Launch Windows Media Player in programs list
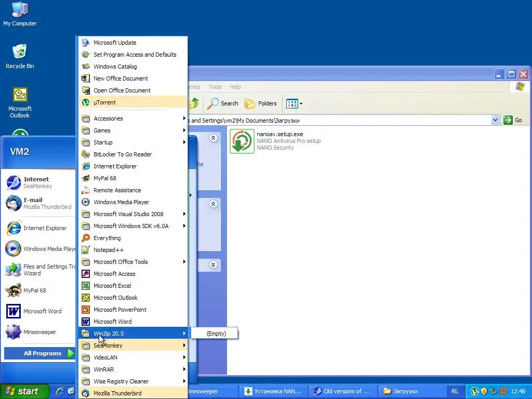 click(133, 202)
